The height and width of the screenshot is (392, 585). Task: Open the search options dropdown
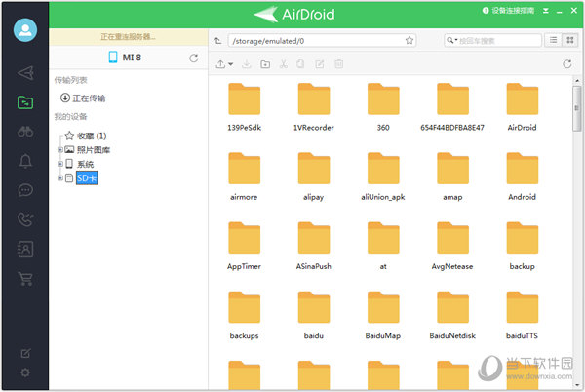click(451, 40)
